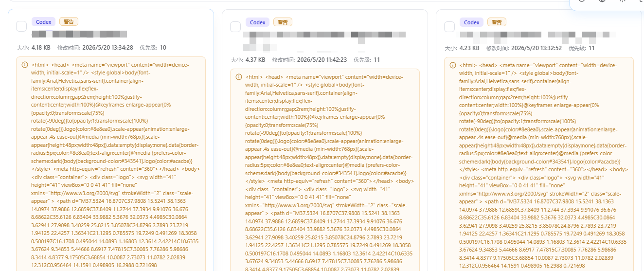644x271 pixels.
Task: Click priority value 11 on the 4.23 KB card
Action: pyautogui.click(x=591, y=48)
